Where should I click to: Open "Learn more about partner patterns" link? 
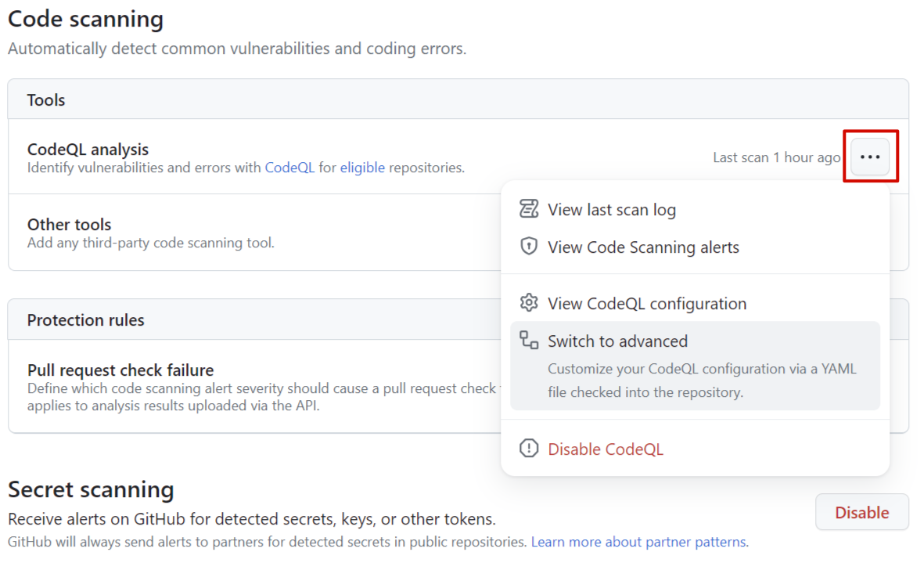(x=638, y=542)
